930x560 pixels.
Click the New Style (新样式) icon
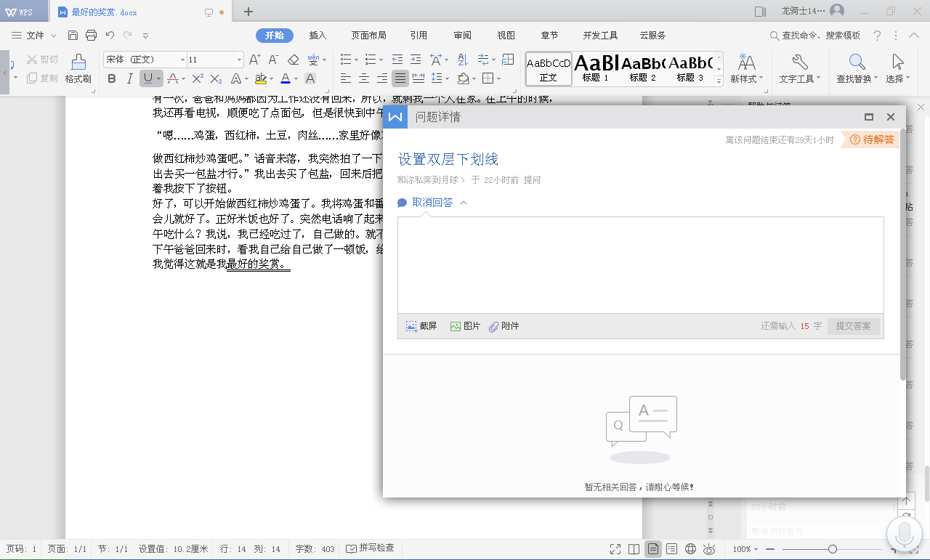tap(746, 69)
